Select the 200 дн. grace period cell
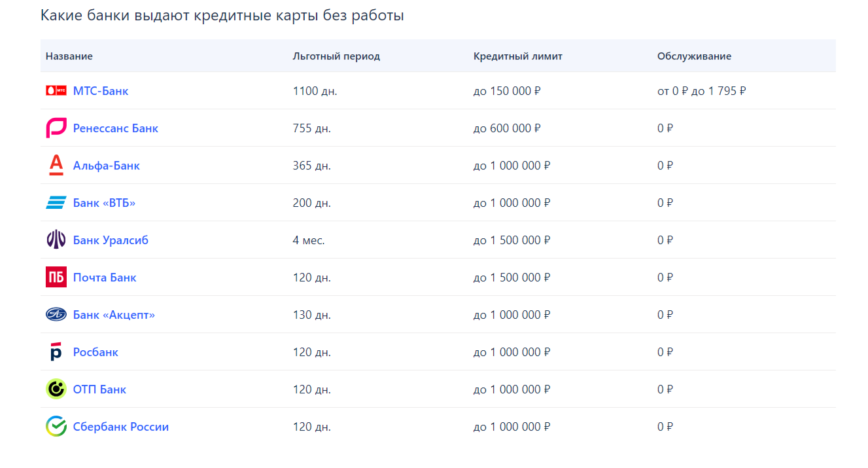This screenshot has height=468, width=868. (312, 203)
